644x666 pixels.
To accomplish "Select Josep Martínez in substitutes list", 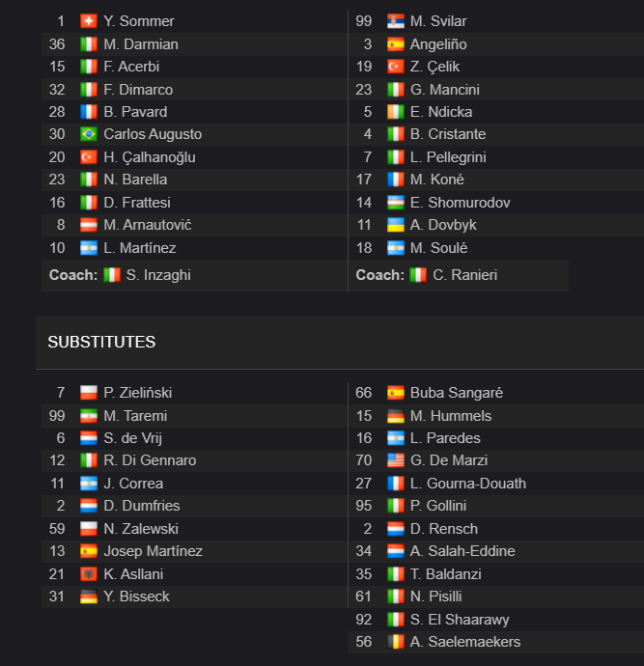I will pyautogui.click(x=153, y=551).
